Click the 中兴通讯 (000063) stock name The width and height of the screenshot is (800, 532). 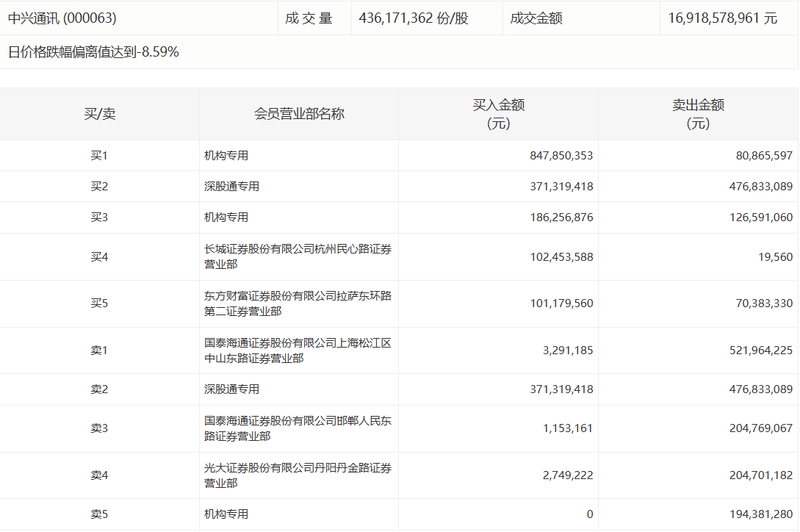(62, 18)
